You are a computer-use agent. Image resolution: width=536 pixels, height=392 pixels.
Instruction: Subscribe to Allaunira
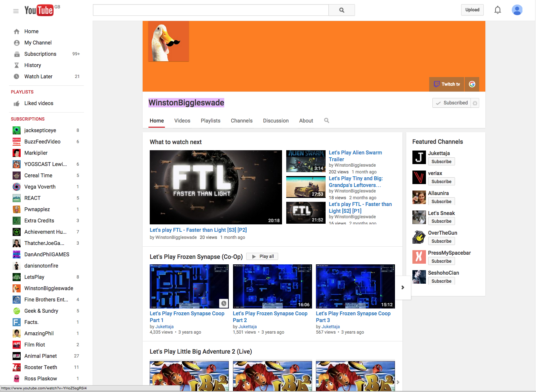point(441,201)
